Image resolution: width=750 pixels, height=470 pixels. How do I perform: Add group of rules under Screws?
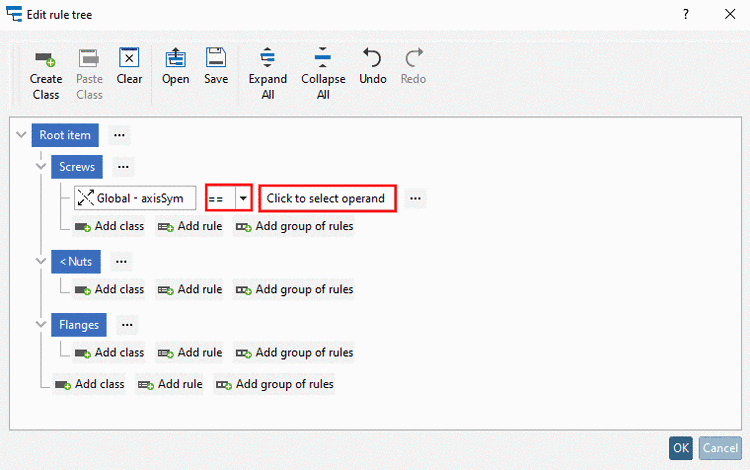(x=294, y=226)
